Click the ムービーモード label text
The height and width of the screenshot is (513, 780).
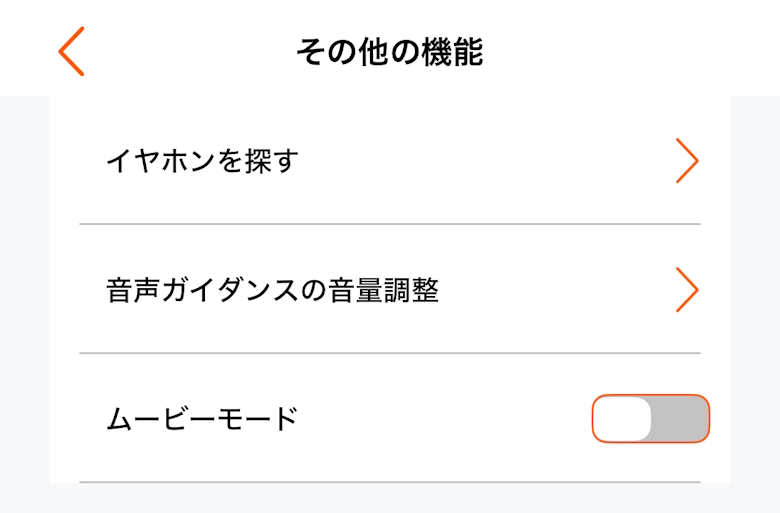click(202, 419)
